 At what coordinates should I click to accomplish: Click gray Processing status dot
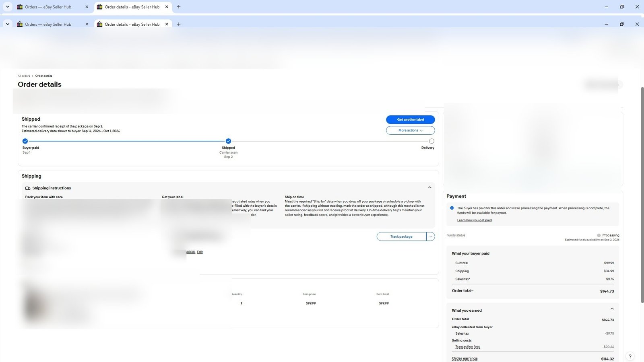(x=599, y=235)
